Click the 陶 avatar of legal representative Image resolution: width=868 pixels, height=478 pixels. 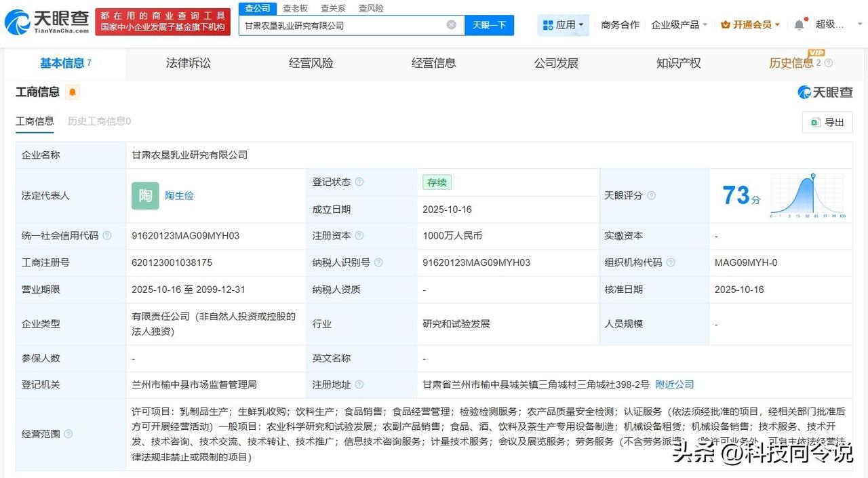[x=145, y=195]
